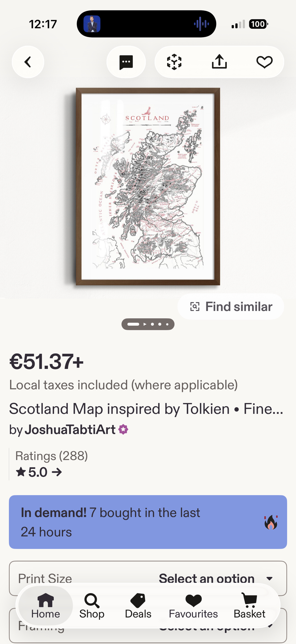Open the JoshuaTabtiArt shop link
The height and width of the screenshot is (644, 296).
[70, 430]
